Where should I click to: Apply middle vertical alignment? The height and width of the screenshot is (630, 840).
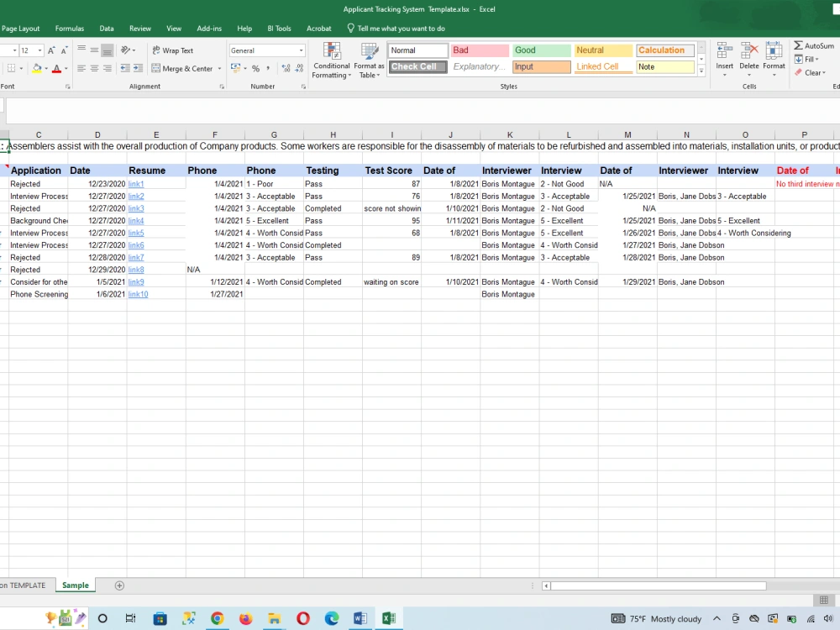(94, 50)
